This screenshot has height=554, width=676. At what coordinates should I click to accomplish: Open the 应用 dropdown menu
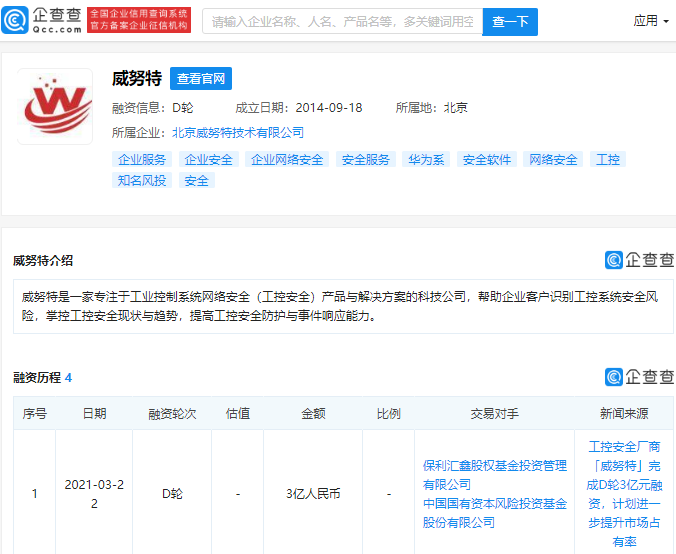[651, 20]
